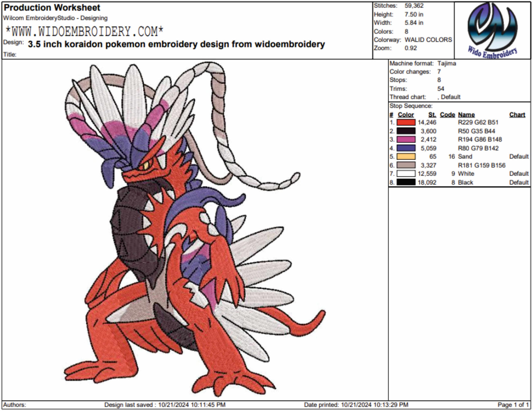Click the Wido Embroidery logo
Viewport: 532px width, 411px height.
pyautogui.click(x=492, y=31)
